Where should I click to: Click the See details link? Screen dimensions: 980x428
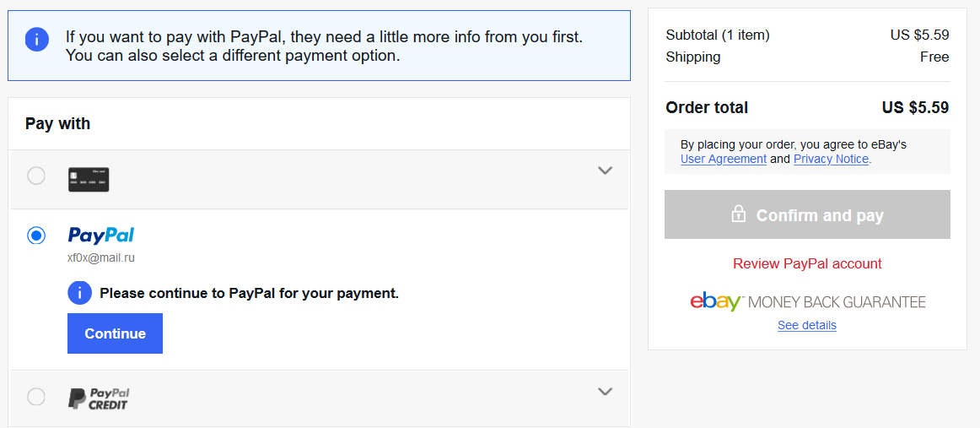(x=807, y=325)
